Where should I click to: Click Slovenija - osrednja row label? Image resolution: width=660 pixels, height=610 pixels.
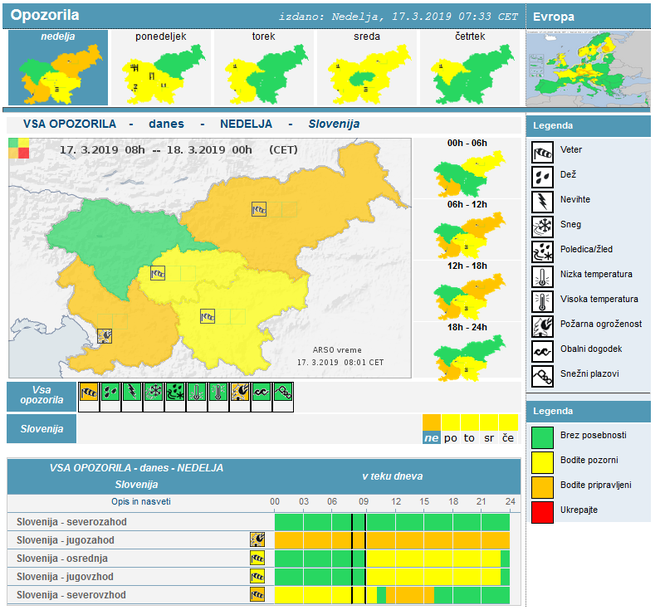(62, 558)
